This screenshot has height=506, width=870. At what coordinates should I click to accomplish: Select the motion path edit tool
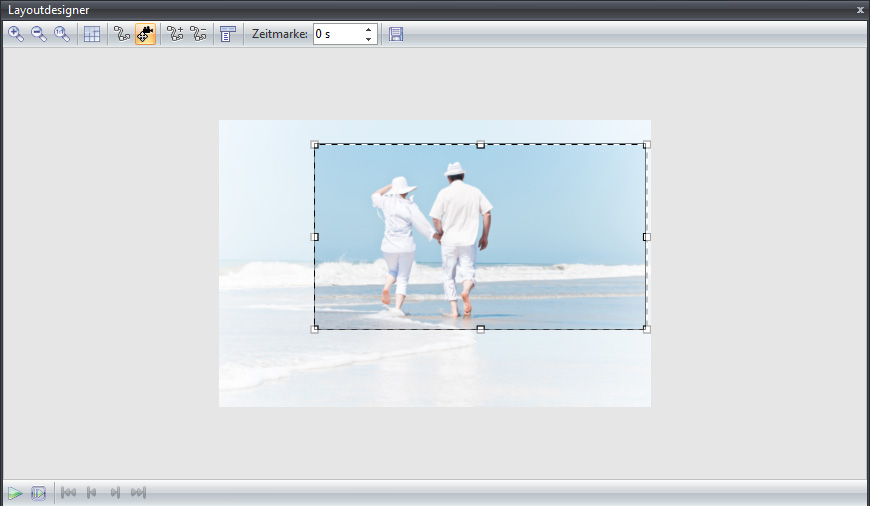[x=122, y=34]
